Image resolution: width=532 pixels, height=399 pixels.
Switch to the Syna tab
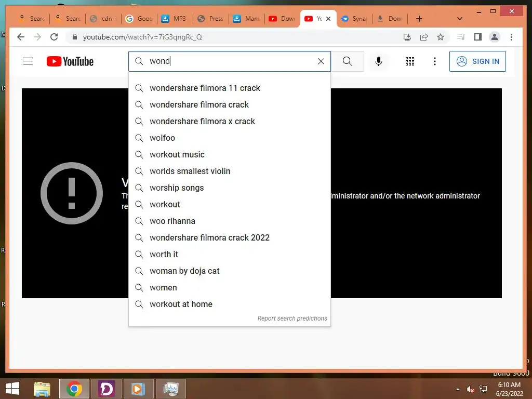click(354, 19)
